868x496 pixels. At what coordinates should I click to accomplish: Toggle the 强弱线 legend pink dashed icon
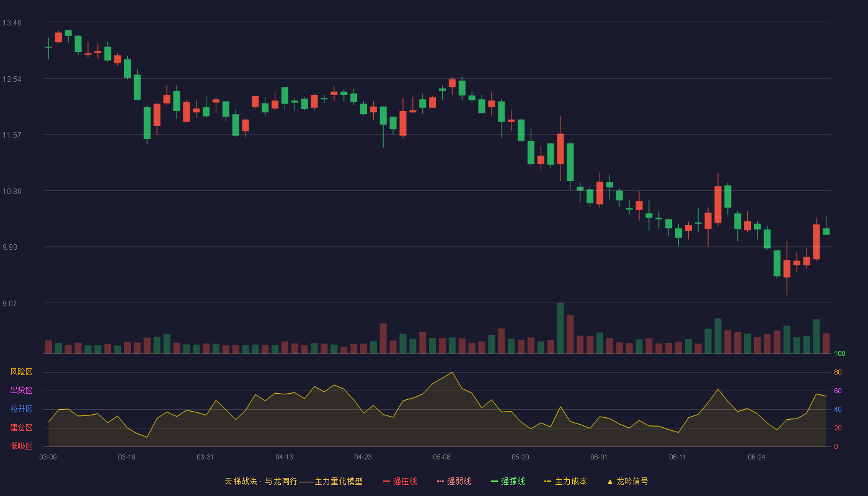tap(440, 481)
